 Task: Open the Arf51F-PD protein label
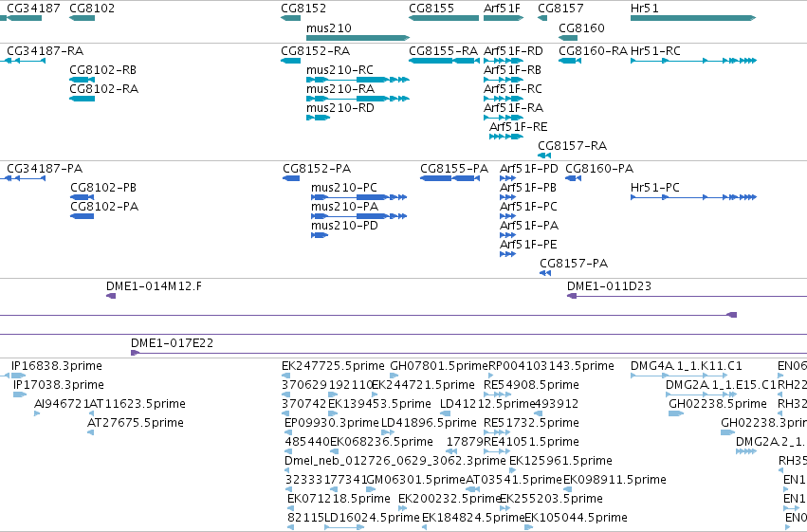pyautogui.click(x=528, y=169)
